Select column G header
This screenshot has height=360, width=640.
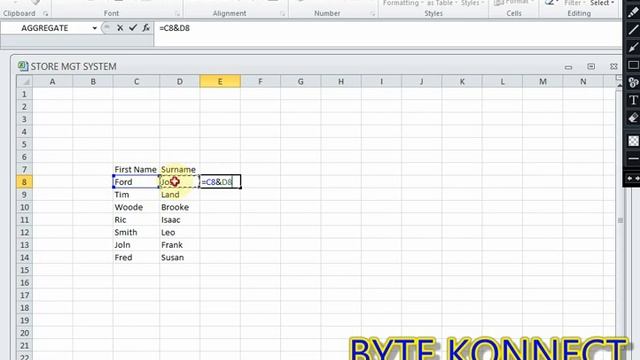300,82
